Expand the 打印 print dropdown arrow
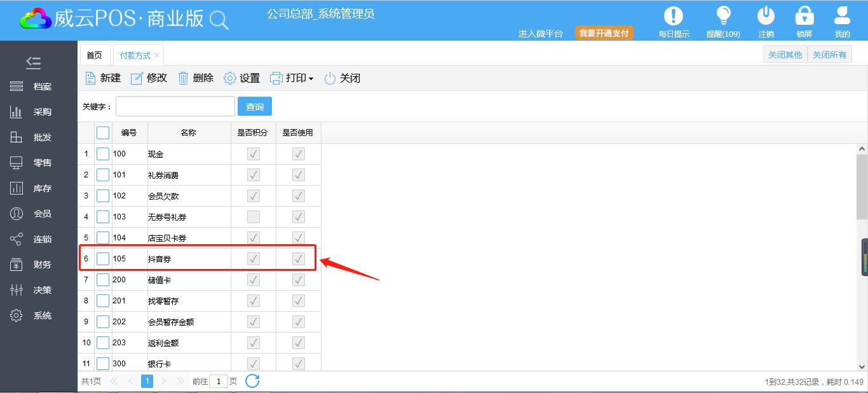Viewport: 868px width, 393px height. pyautogui.click(x=311, y=79)
